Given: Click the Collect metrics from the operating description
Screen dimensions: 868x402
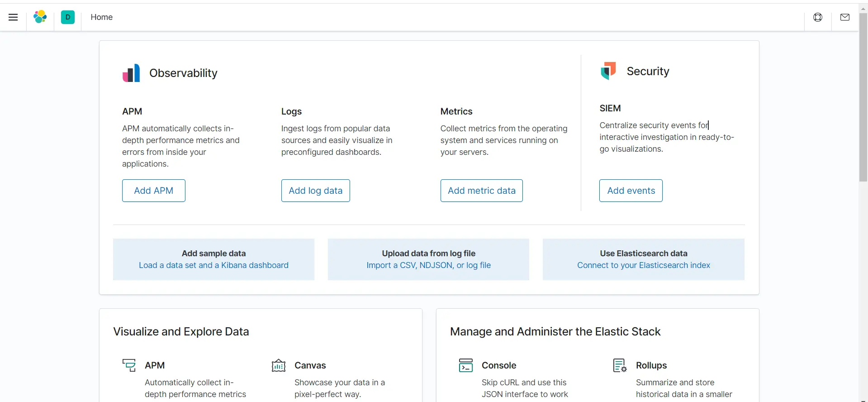Looking at the screenshot, I should click(x=504, y=140).
